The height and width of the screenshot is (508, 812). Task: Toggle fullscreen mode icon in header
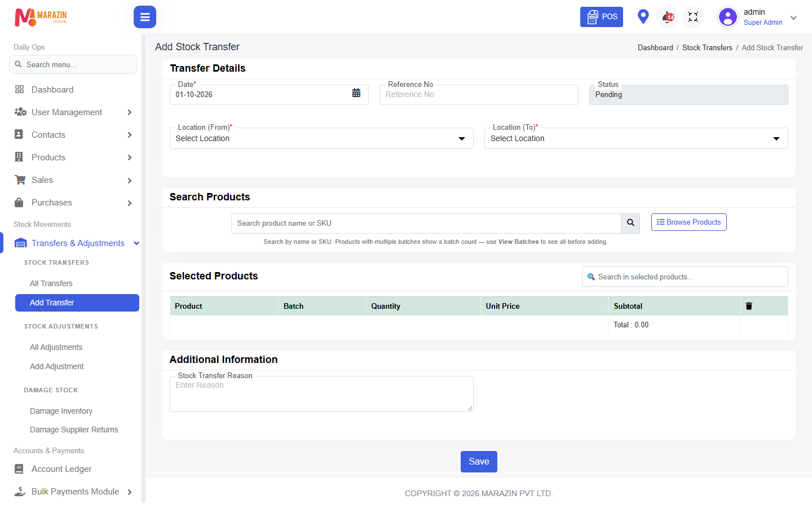pyautogui.click(x=693, y=17)
